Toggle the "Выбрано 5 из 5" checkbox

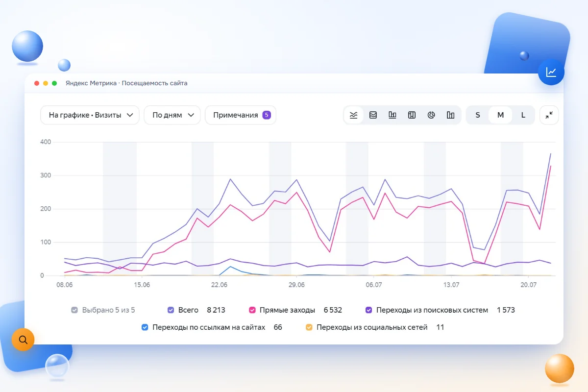74,310
